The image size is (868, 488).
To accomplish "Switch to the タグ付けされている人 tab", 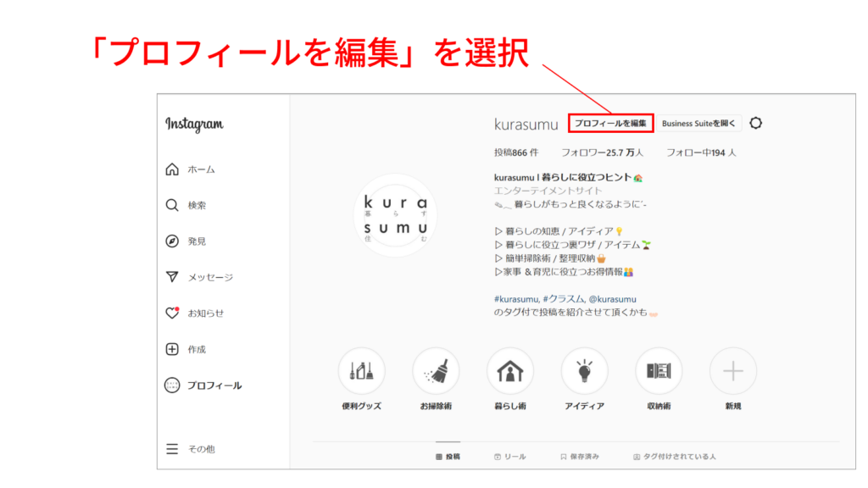I will coord(674,457).
